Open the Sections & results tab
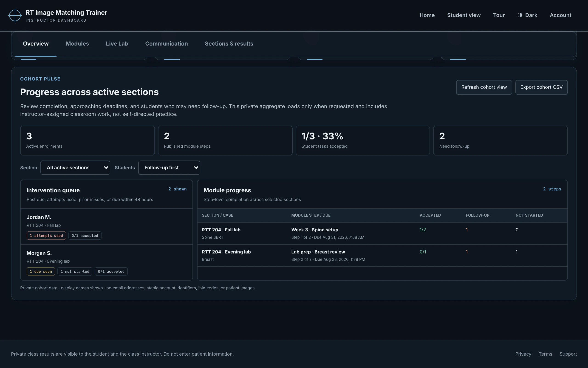 pyautogui.click(x=229, y=44)
